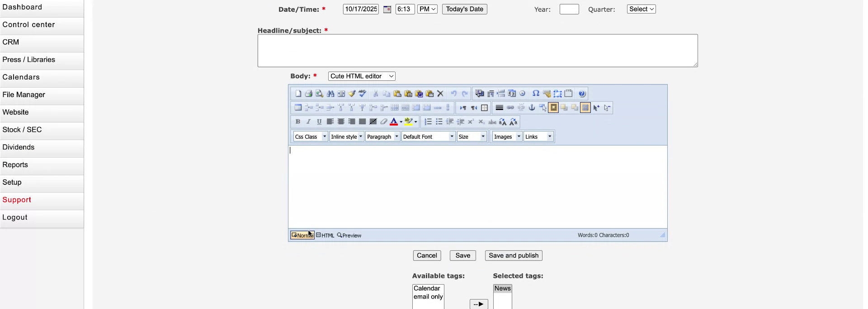This screenshot has height=309, width=868.
Task: Open CRM in the sidebar menu
Action: [42, 42]
